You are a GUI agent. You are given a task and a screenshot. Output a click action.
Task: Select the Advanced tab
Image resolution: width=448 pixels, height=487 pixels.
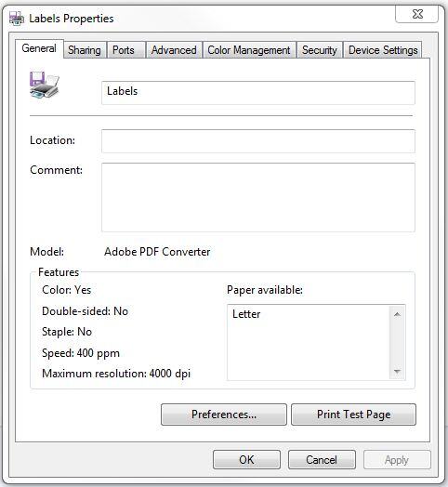[x=174, y=50]
